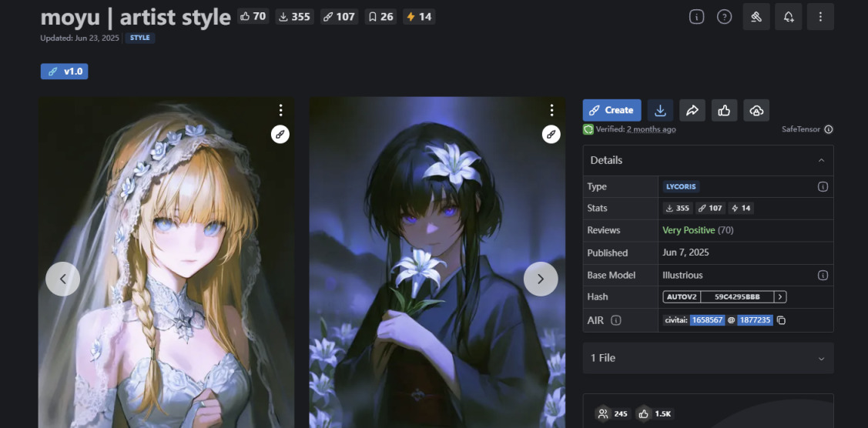The height and width of the screenshot is (428, 868).
Task: Click the bell notification subscribe button
Action: [x=789, y=17]
